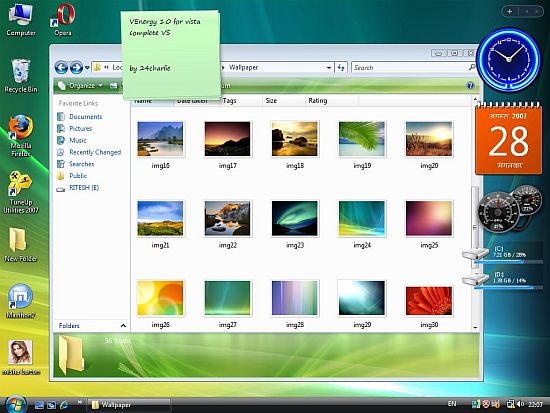Click the refresh button beside address bar
The width and height of the screenshot is (550, 413).
pyautogui.click(x=341, y=67)
